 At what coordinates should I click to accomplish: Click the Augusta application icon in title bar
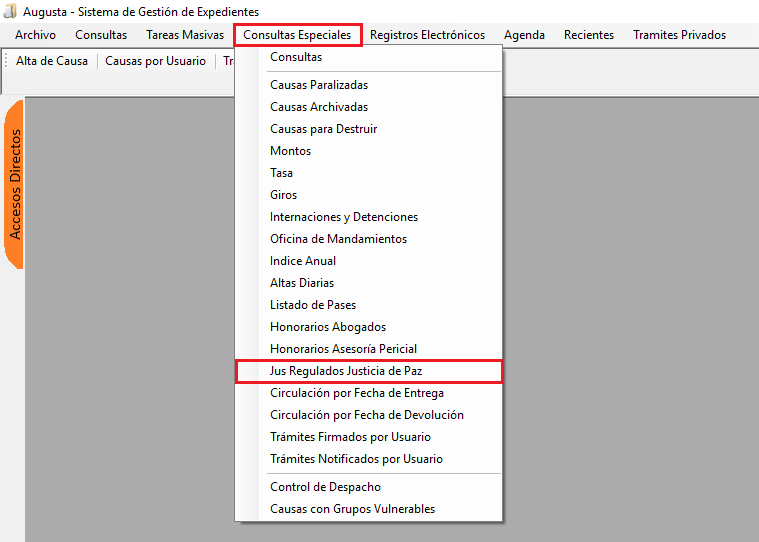[10, 11]
